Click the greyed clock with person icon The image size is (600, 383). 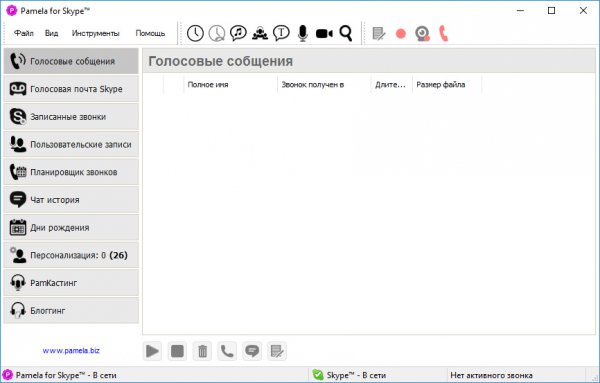pos(217,33)
